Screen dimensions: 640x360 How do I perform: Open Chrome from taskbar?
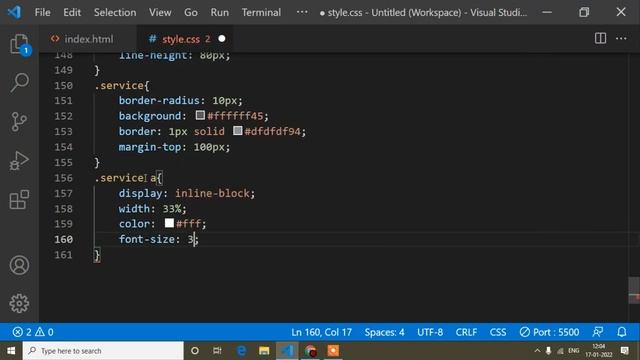(x=310, y=351)
